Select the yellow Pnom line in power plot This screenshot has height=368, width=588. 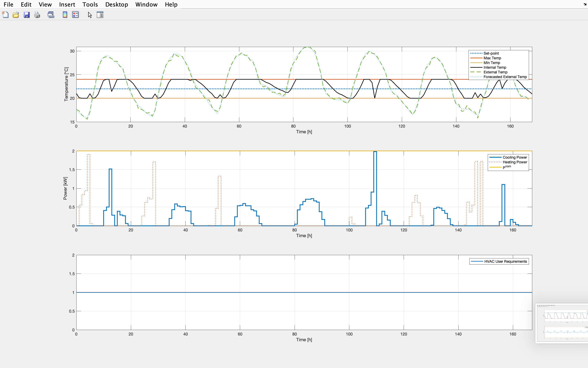(304, 151)
